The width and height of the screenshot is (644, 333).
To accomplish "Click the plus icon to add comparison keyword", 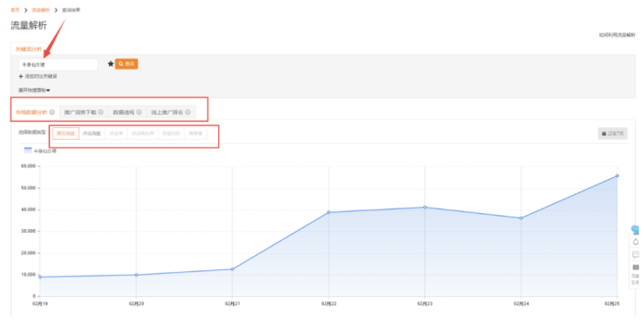I will [21, 76].
